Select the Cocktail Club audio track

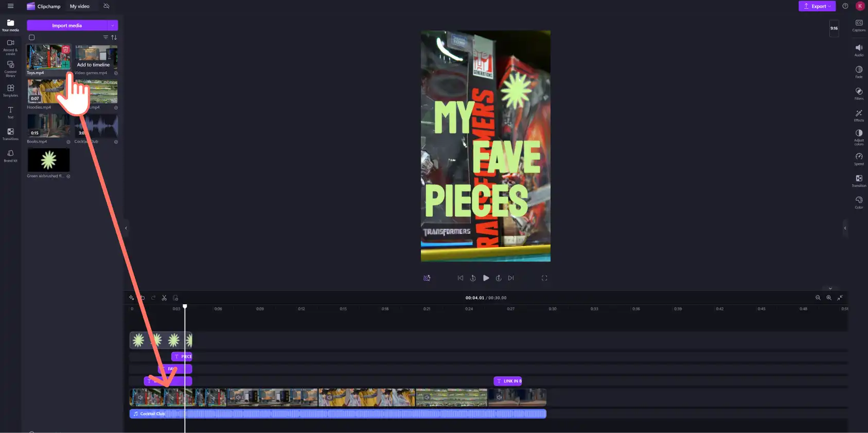click(338, 413)
